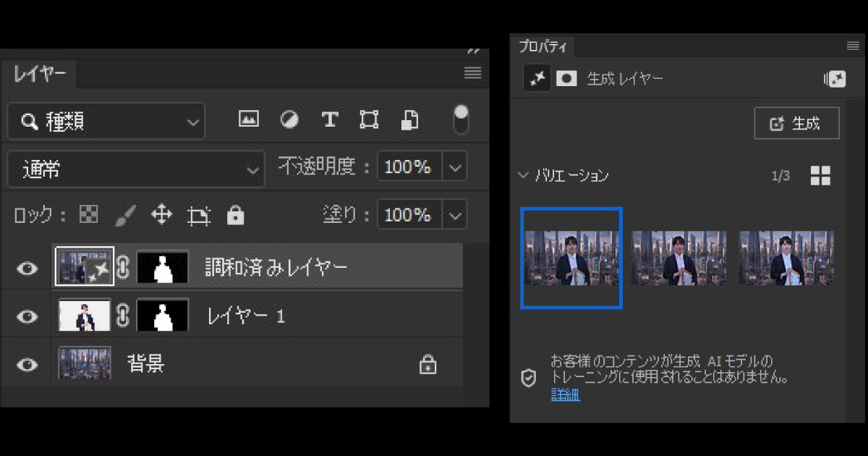The height and width of the screenshot is (456, 868).
Task: Filter for shape layers icon
Action: (369, 119)
